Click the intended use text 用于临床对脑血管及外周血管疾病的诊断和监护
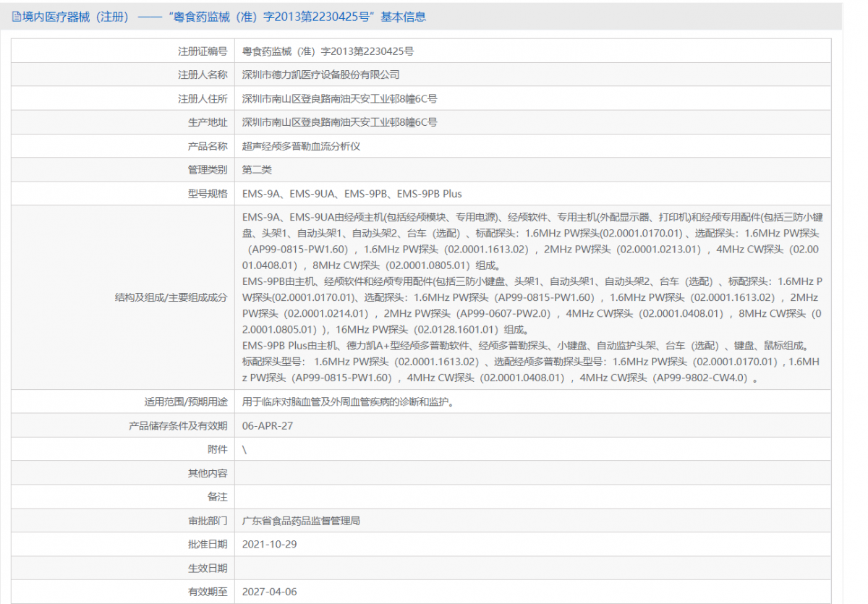The width and height of the screenshot is (868, 604). (349, 401)
